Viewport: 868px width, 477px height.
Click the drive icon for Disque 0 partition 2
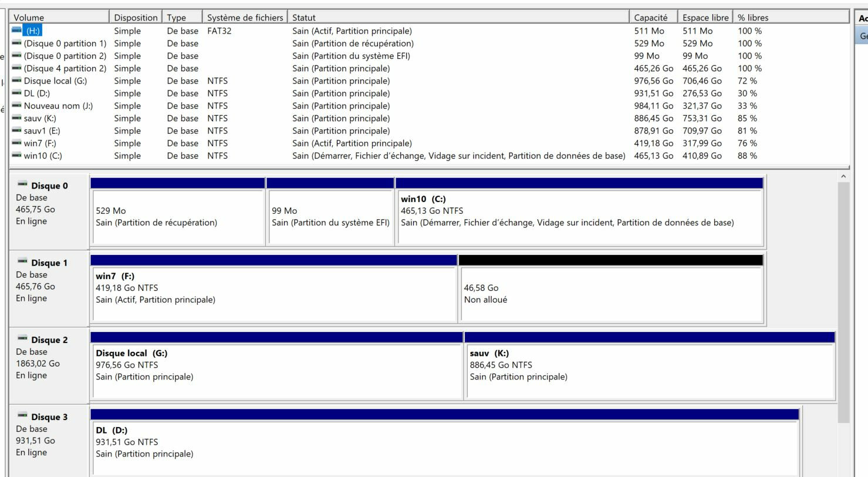pyautogui.click(x=16, y=56)
